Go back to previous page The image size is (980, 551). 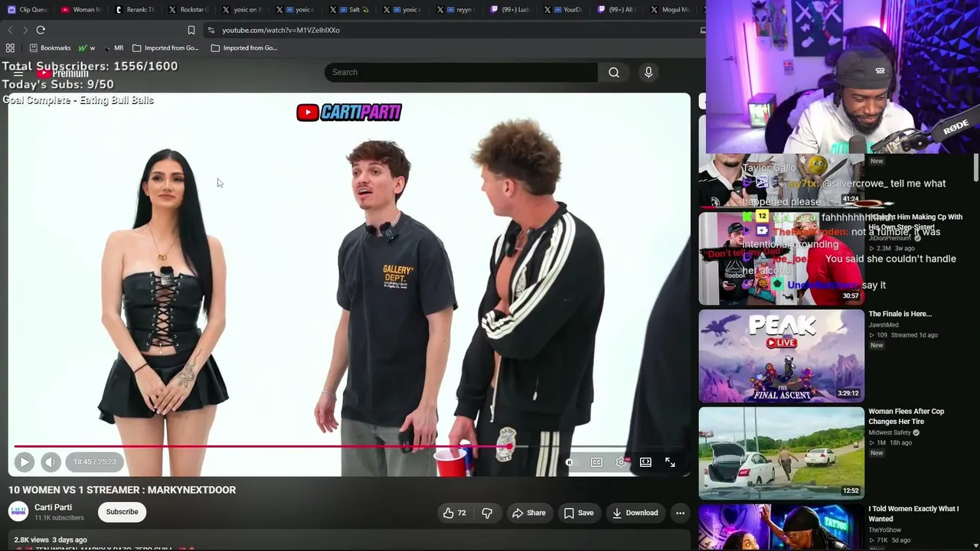point(10,30)
